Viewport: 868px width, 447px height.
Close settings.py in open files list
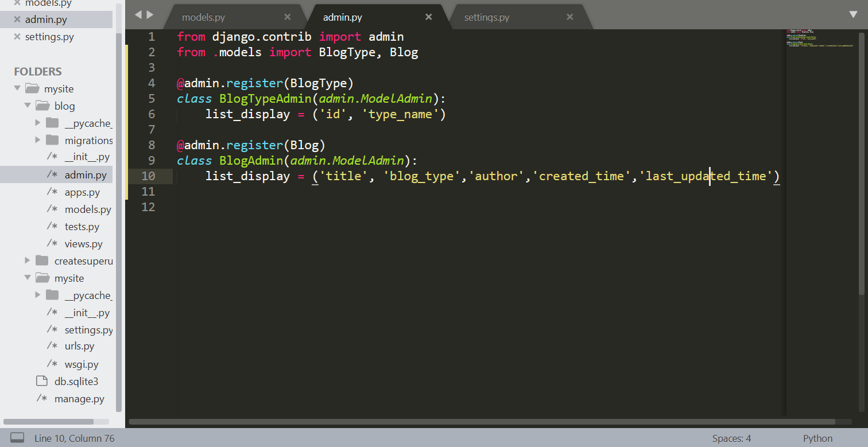pos(17,37)
